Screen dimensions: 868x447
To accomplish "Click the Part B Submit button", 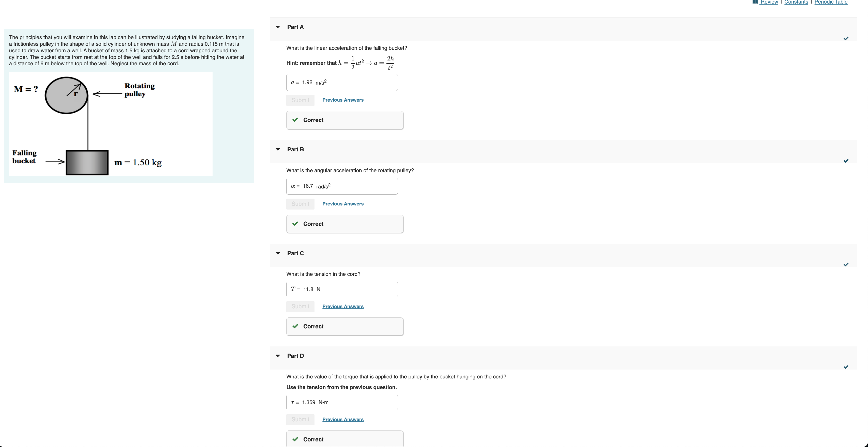I will click(x=300, y=204).
